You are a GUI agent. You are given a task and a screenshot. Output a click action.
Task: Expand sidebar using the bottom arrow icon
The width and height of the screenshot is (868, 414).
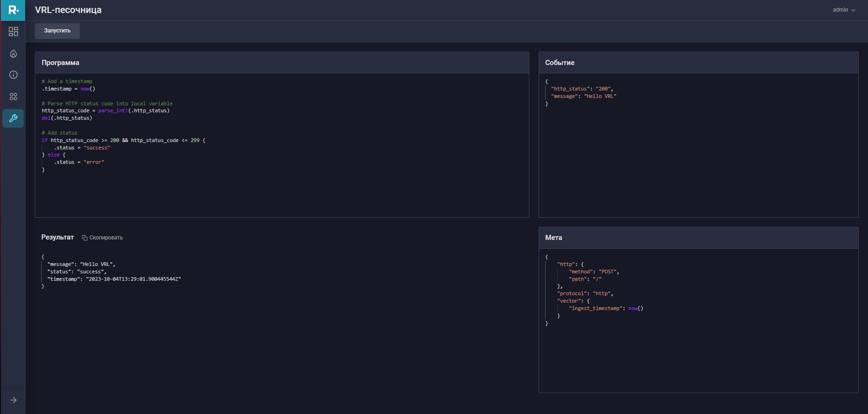13,400
